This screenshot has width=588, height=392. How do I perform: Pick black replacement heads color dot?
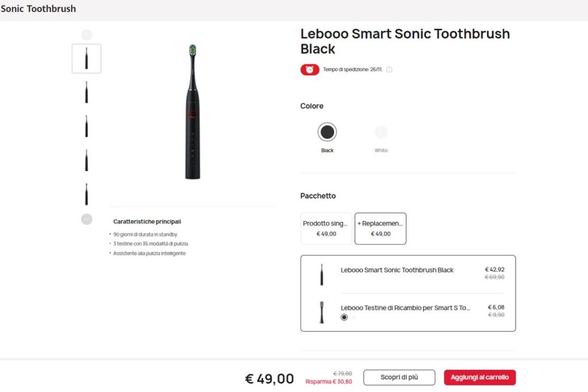(344, 317)
